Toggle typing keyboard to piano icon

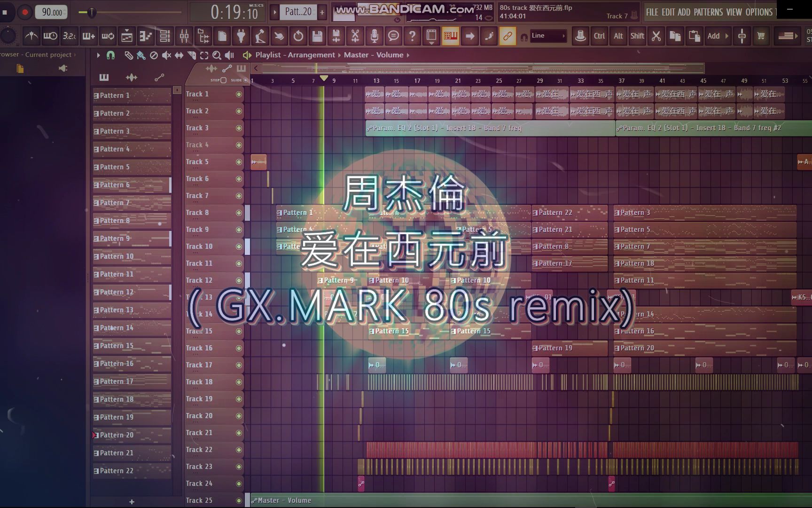pos(451,36)
